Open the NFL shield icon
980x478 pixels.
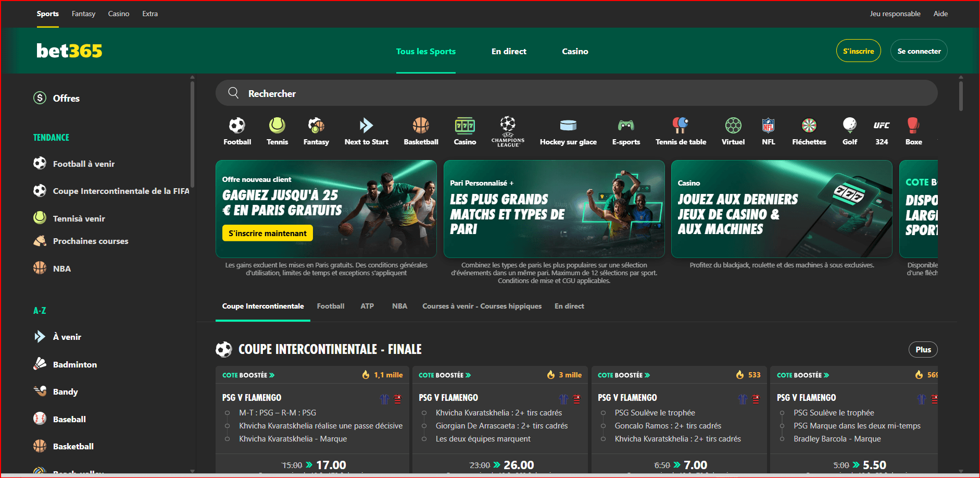(768, 126)
